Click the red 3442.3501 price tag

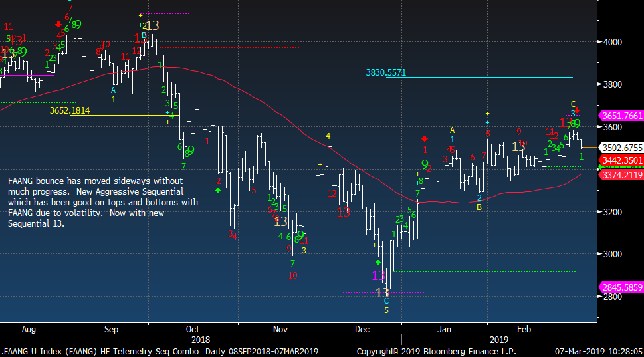click(622, 160)
